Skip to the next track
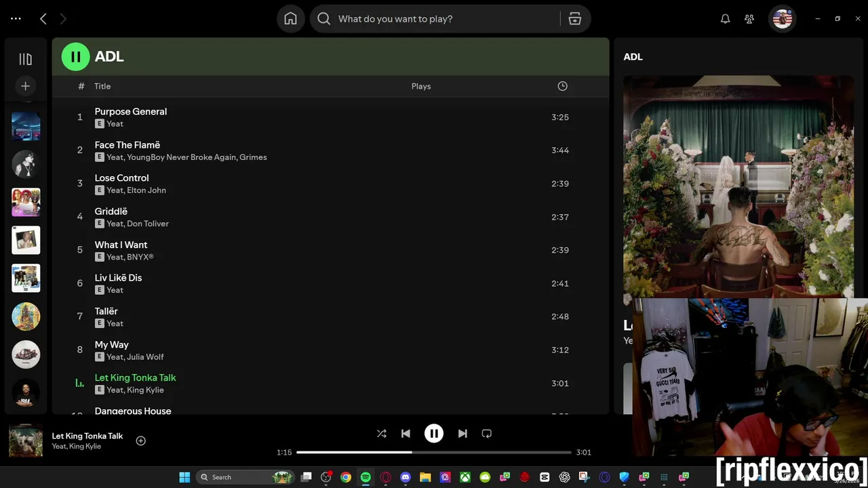Viewport: 868px width, 488px height. 462,434
